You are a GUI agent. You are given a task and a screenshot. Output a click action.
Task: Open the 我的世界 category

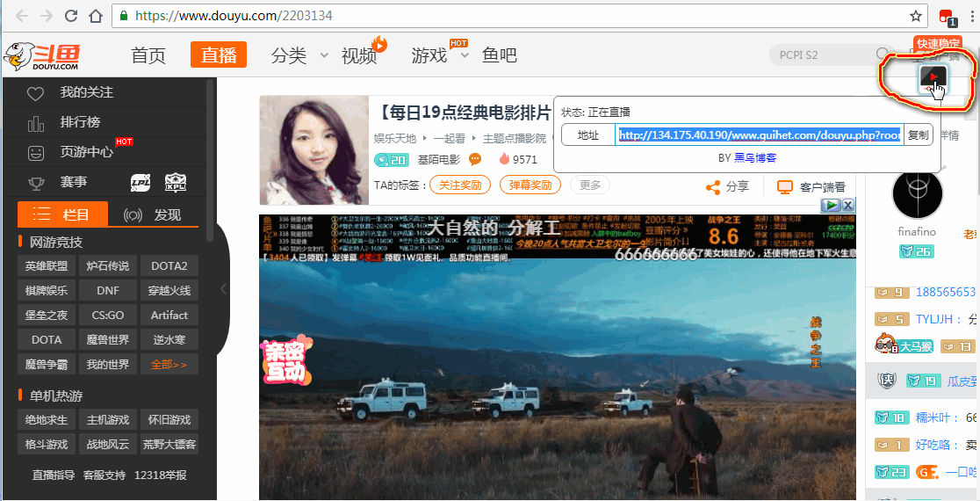(107, 364)
